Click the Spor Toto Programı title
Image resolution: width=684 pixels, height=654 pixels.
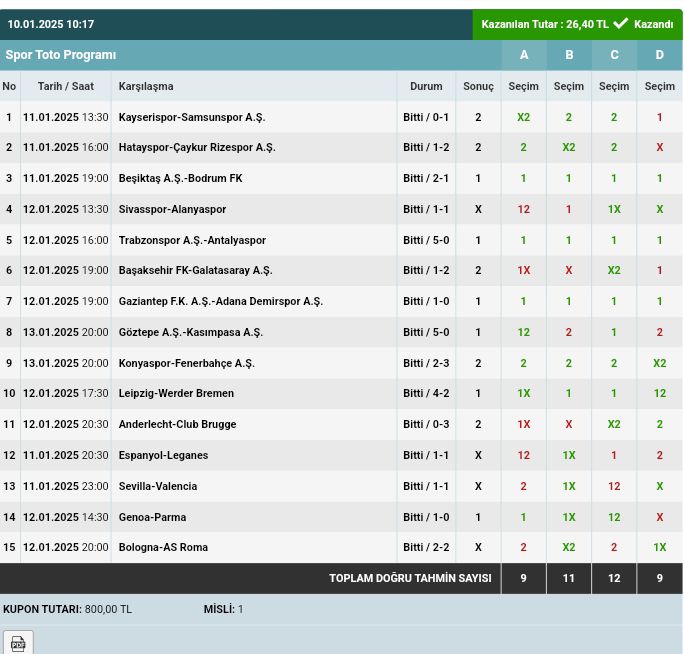pyautogui.click(x=61, y=55)
